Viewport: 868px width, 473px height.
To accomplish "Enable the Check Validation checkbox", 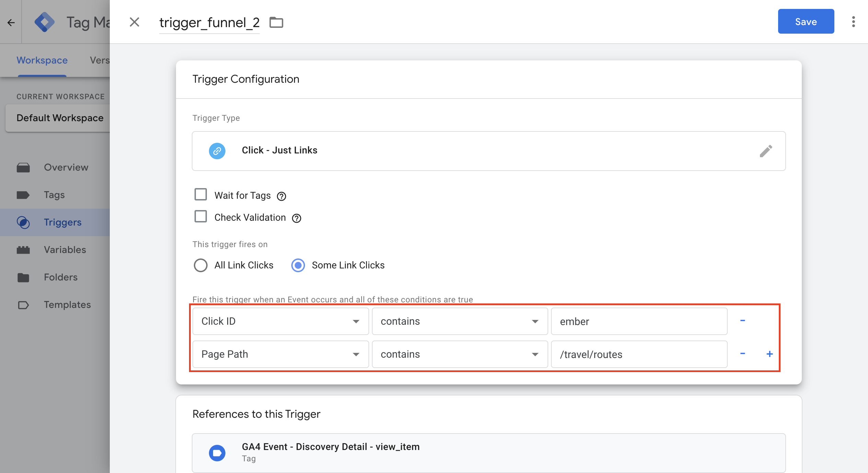I will (x=201, y=217).
